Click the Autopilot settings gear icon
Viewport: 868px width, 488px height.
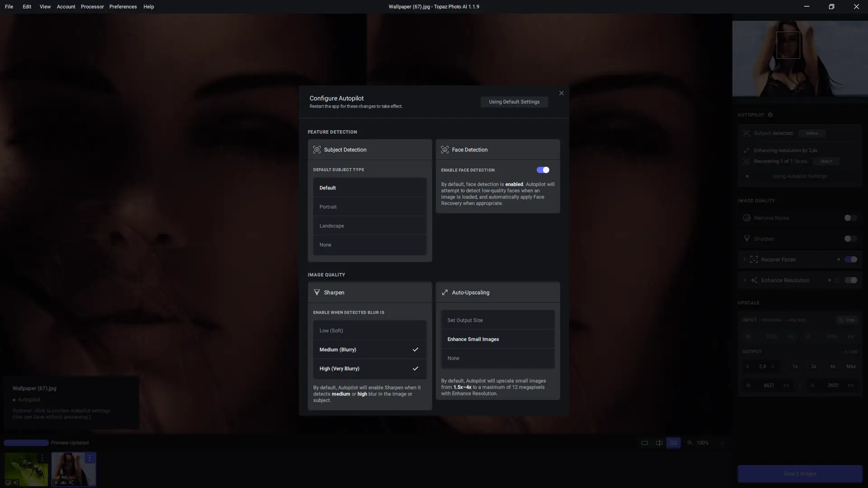[770, 115]
